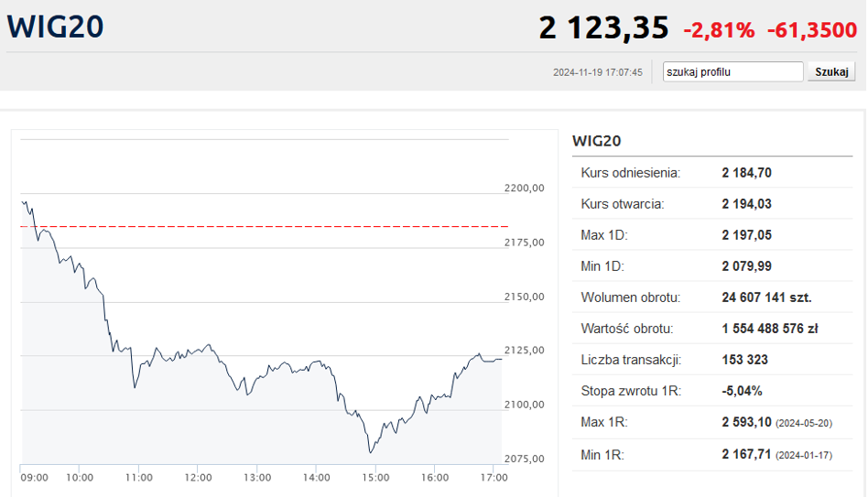
Task: Click the -61,3500 point change value
Action: tap(811, 29)
